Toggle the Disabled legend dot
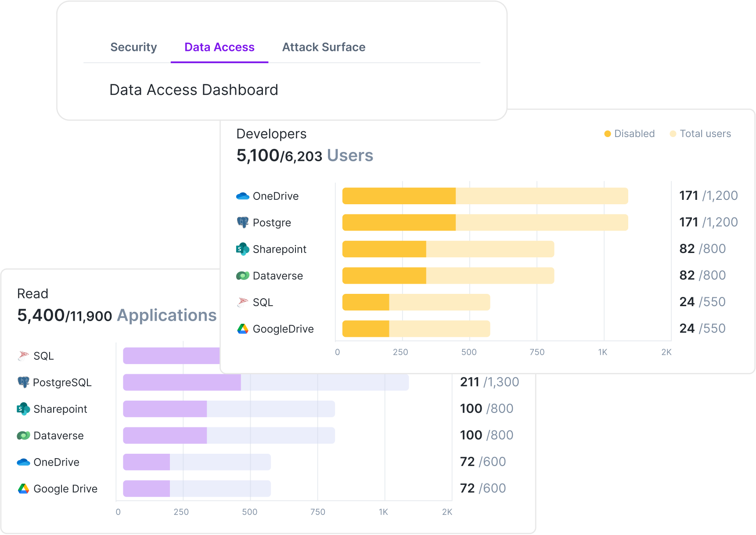Image resolution: width=756 pixels, height=535 pixels. coord(608,134)
